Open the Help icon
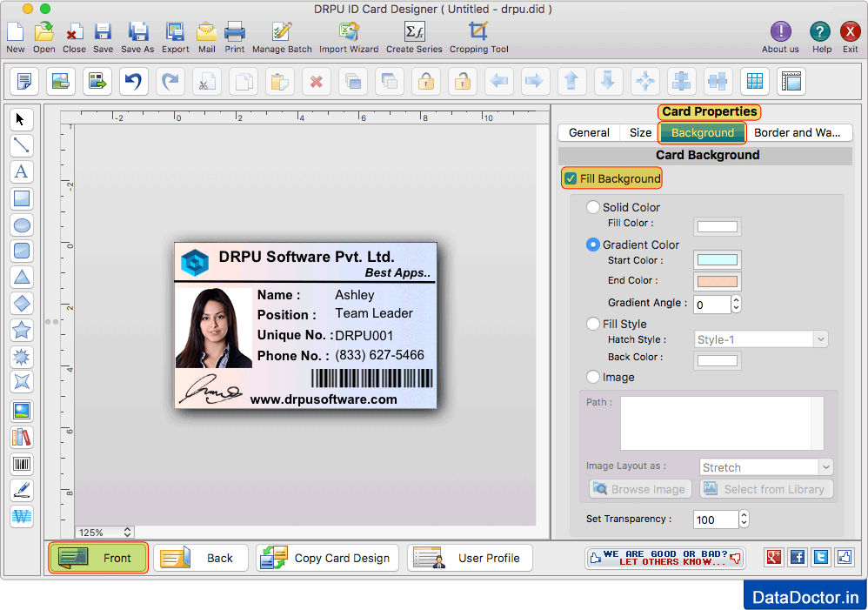 820,31
